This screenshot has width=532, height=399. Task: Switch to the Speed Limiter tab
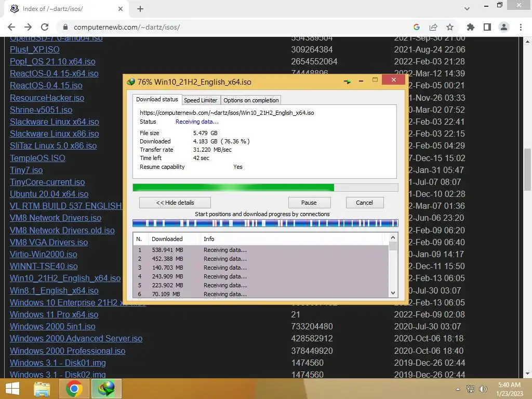tap(201, 100)
